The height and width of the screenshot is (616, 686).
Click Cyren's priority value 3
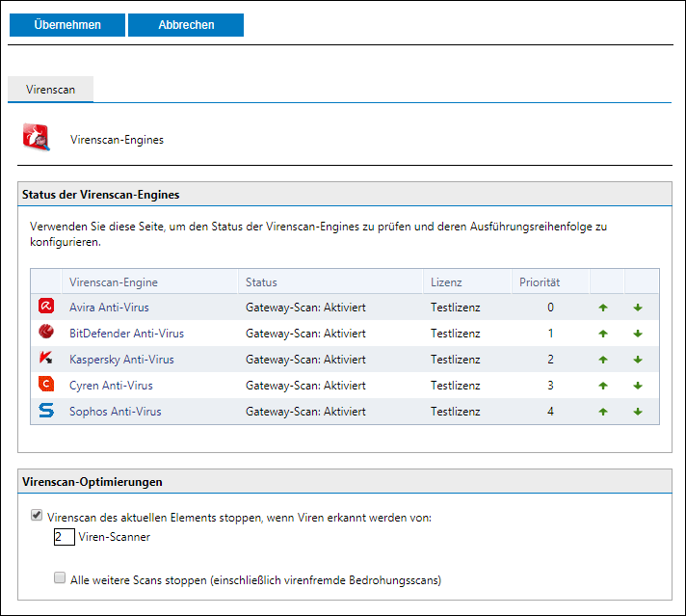[x=550, y=386]
